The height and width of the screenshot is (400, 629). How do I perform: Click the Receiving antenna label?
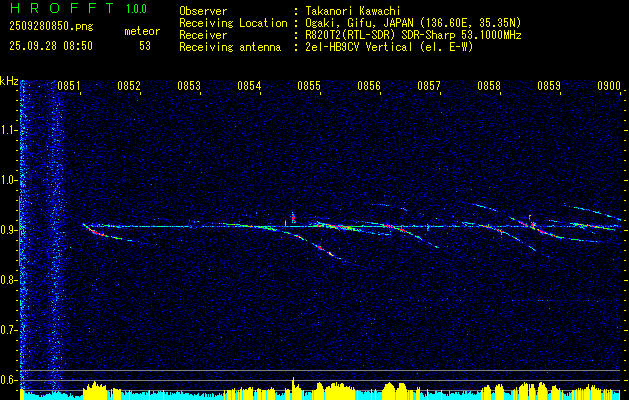click(230, 47)
